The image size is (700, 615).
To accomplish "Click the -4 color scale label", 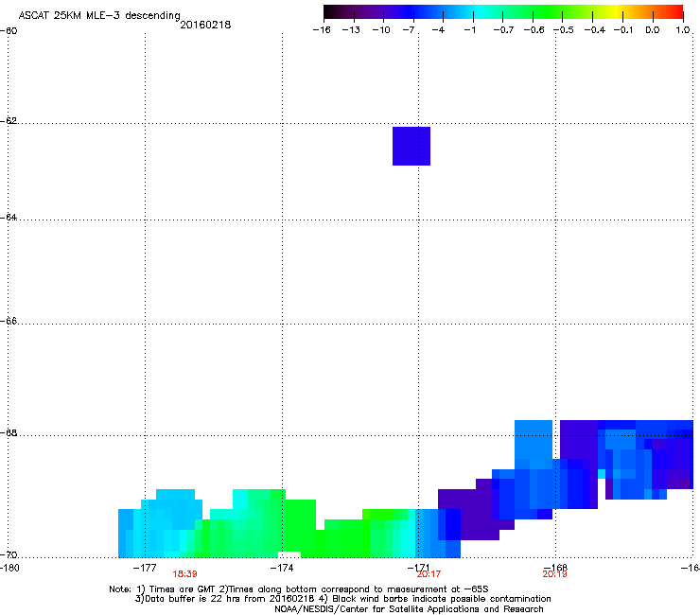I will click(x=438, y=30).
